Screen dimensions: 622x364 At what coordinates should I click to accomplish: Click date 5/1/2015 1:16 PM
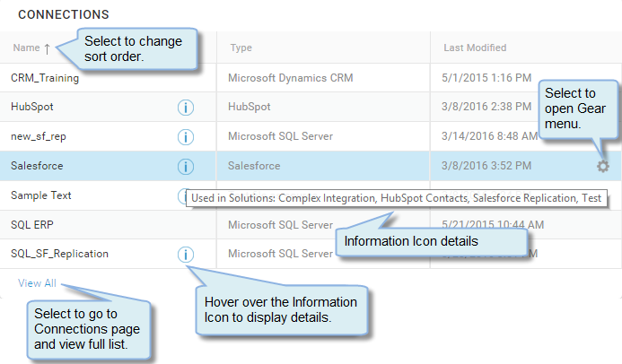(x=486, y=78)
